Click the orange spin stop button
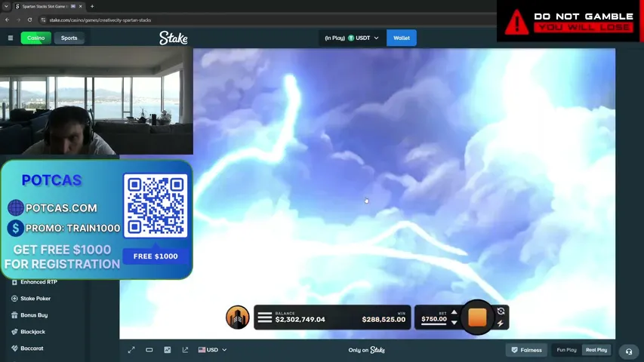644x362 pixels. click(477, 318)
